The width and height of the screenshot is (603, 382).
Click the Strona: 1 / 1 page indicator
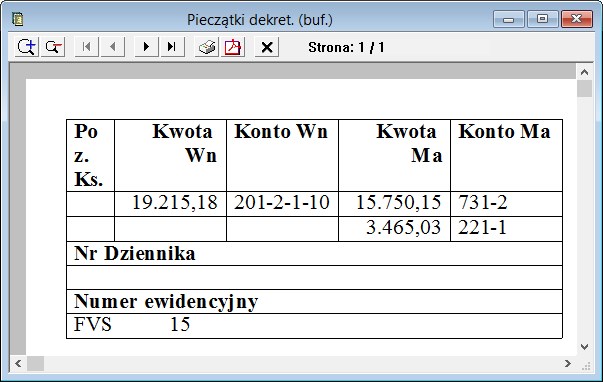[x=346, y=47]
